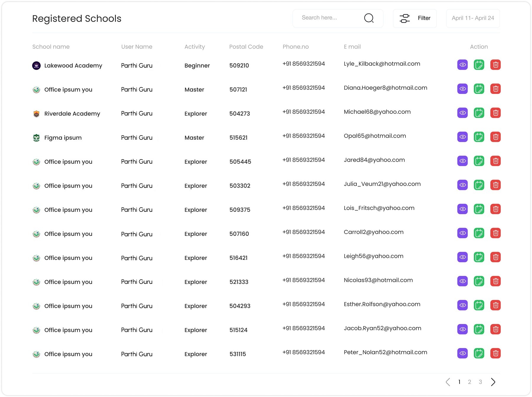Select page 3 in pagination
Image resolution: width=532 pixels, height=397 pixels.
[x=480, y=382]
